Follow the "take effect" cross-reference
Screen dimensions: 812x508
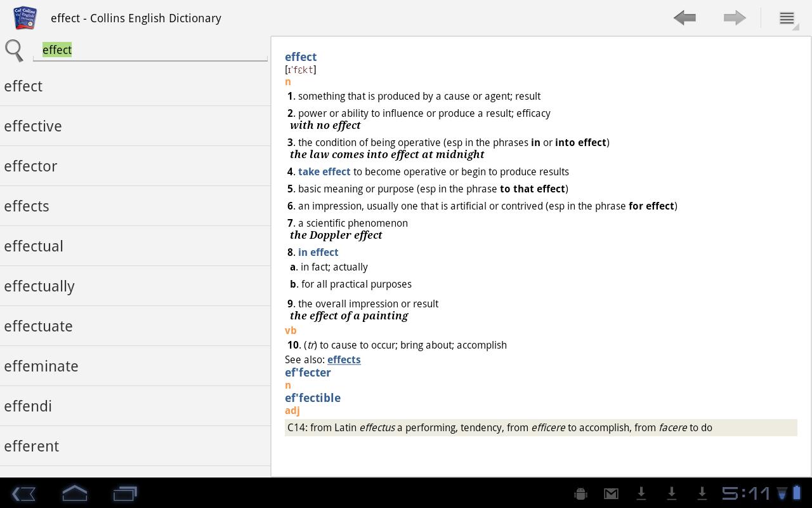pyautogui.click(x=324, y=171)
